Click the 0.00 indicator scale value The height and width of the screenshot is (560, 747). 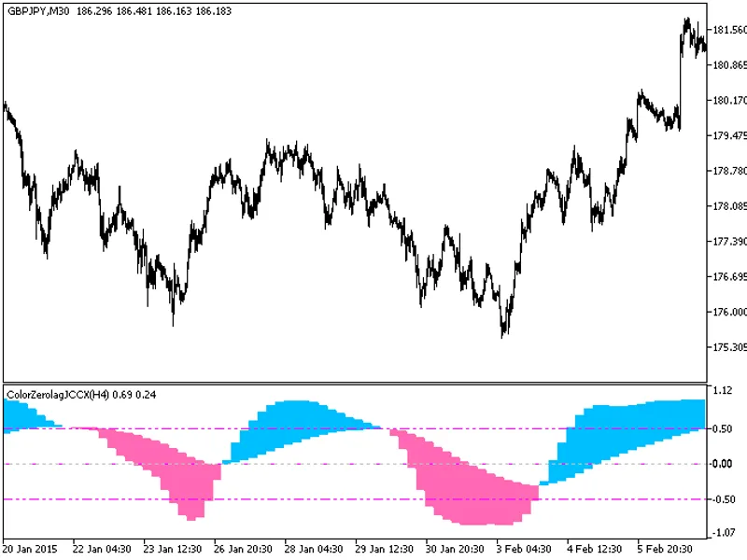pyautogui.click(x=722, y=464)
